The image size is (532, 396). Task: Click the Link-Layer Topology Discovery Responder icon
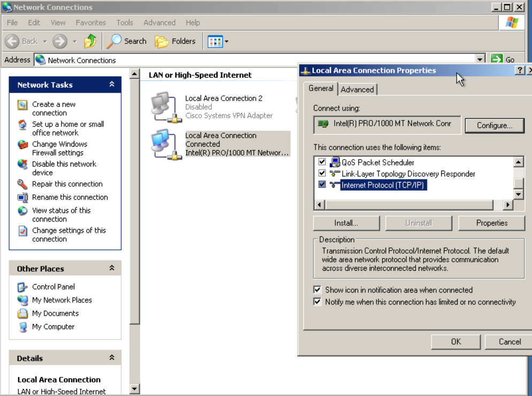(x=335, y=174)
